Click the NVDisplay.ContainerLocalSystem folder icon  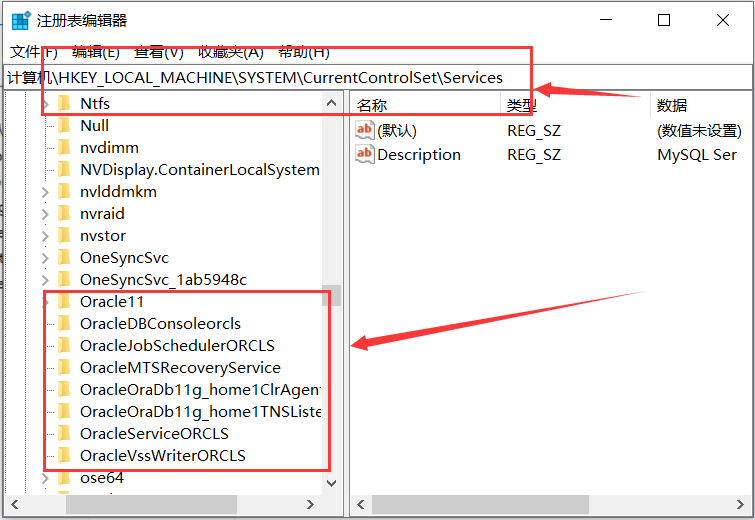coord(64,169)
